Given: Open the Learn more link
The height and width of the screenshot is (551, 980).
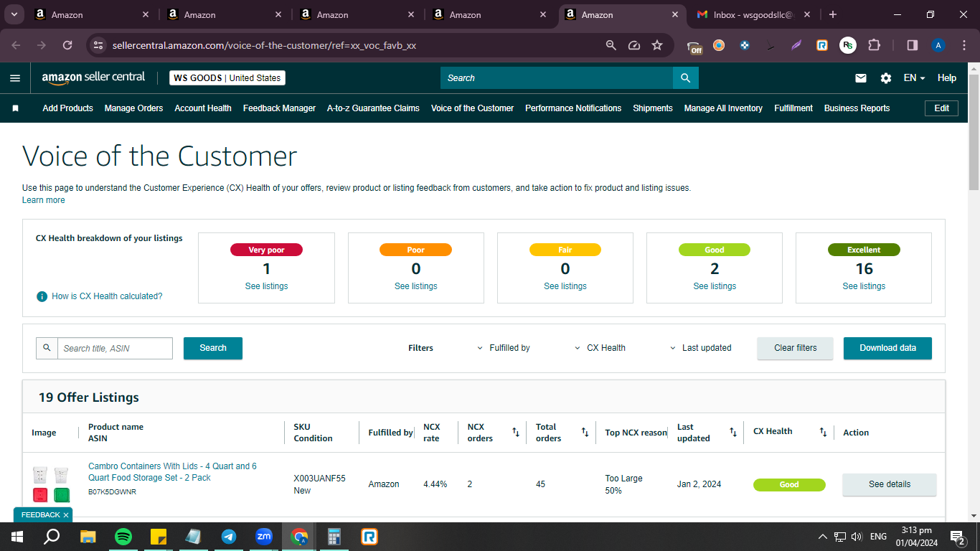Looking at the screenshot, I should (44, 200).
